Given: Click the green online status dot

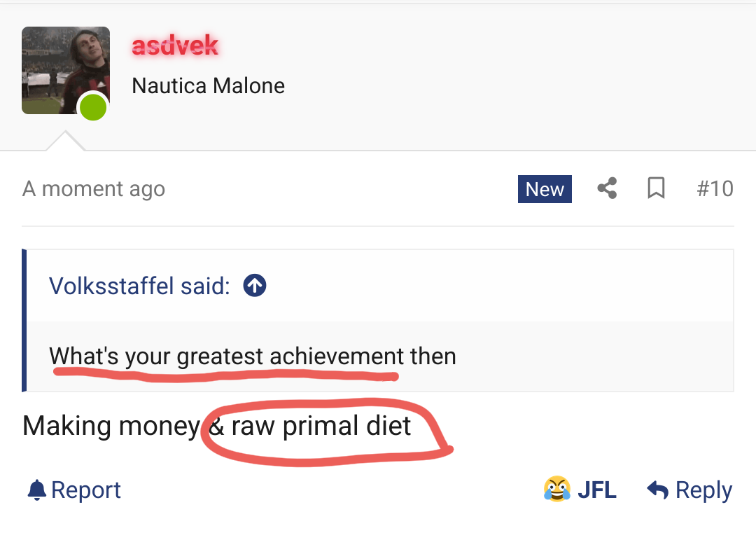Looking at the screenshot, I should (x=93, y=107).
